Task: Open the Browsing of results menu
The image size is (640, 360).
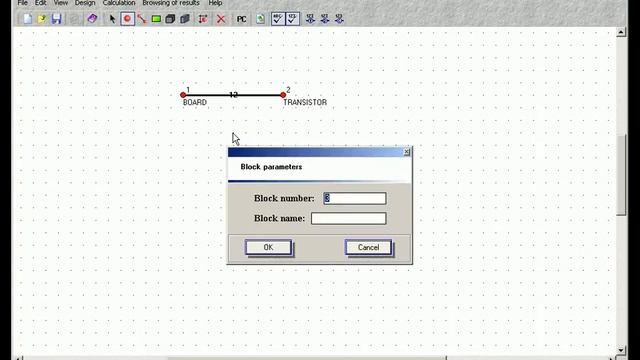Action: [x=171, y=3]
